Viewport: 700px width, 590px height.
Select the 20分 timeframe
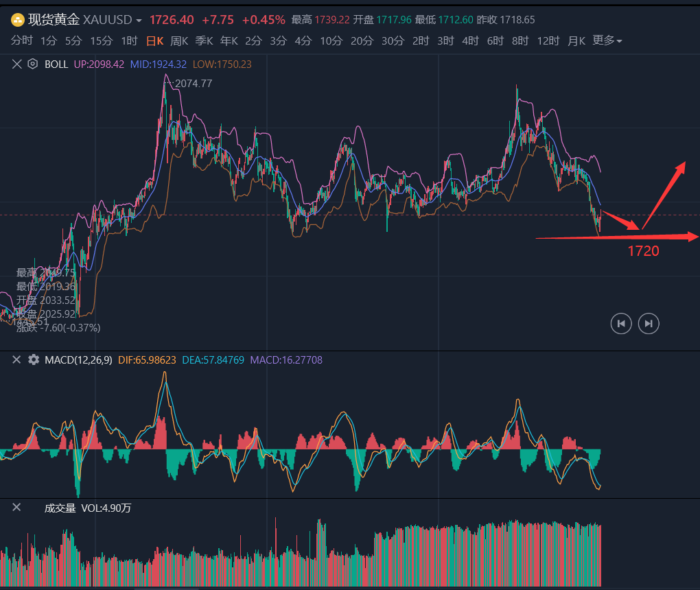coord(362,41)
